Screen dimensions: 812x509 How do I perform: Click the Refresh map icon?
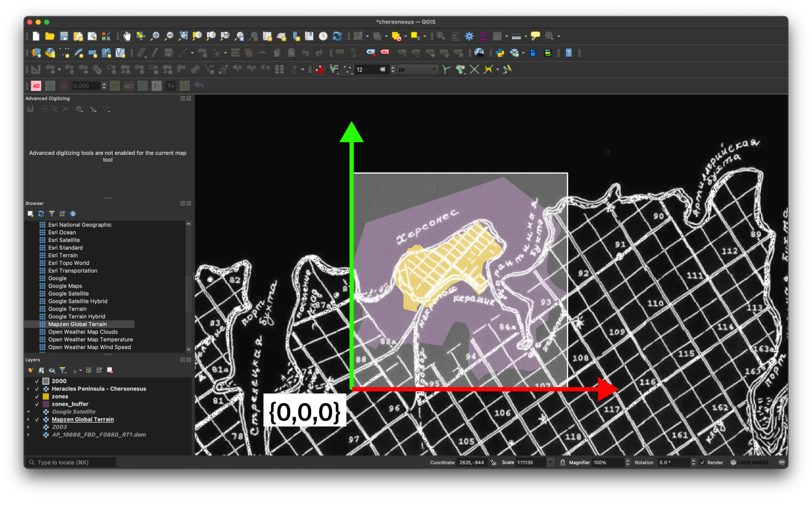[337, 36]
